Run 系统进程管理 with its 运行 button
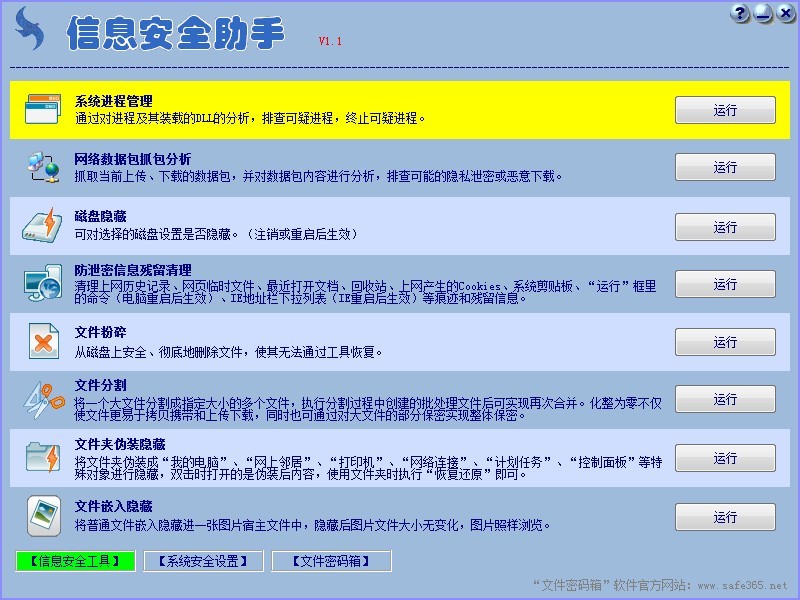This screenshot has height=600, width=800. (725, 110)
